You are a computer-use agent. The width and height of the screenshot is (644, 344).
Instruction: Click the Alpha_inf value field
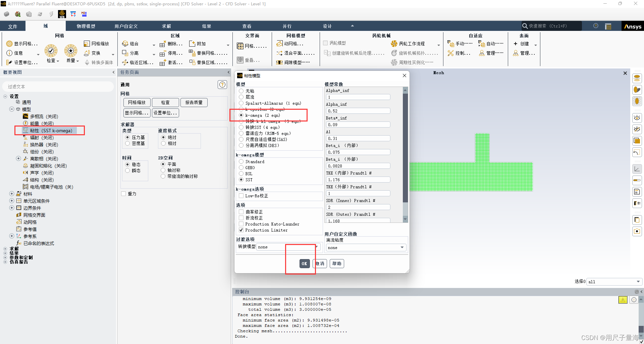[358, 111]
